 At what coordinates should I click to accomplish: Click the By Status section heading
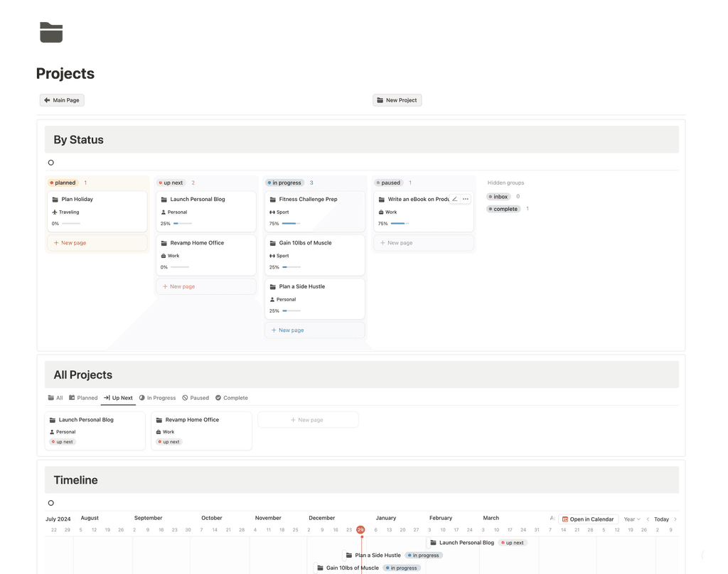pyautogui.click(x=78, y=140)
